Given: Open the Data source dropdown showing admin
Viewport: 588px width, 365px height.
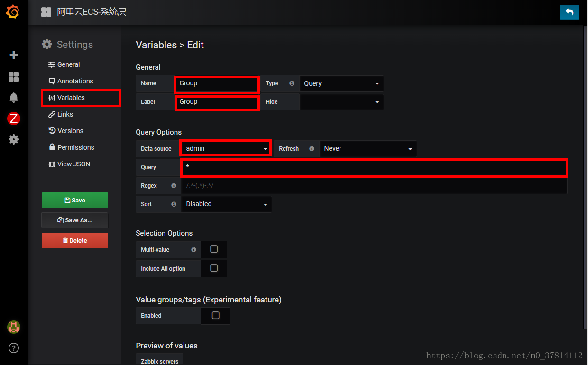Looking at the screenshot, I should pyautogui.click(x=226, y=148).
